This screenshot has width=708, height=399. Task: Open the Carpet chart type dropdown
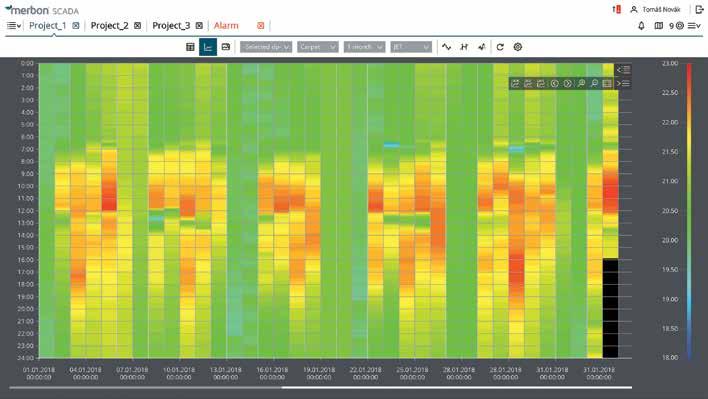[318, 47]
